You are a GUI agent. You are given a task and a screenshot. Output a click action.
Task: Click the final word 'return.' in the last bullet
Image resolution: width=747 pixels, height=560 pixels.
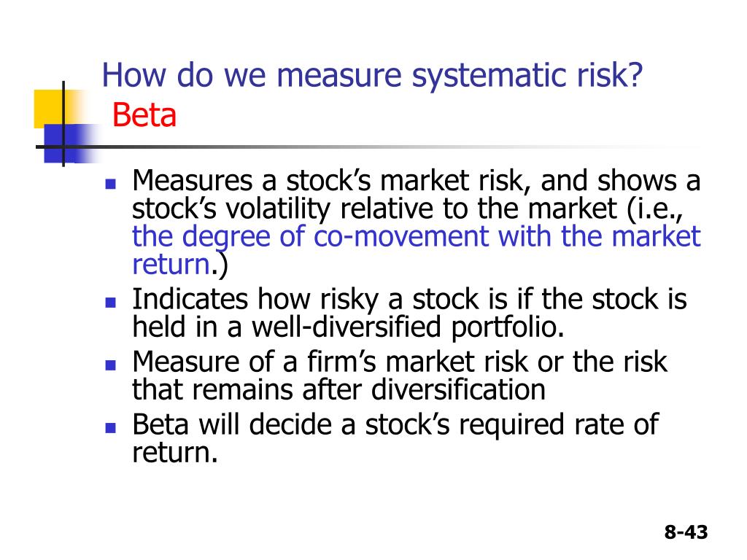[175, 453]
